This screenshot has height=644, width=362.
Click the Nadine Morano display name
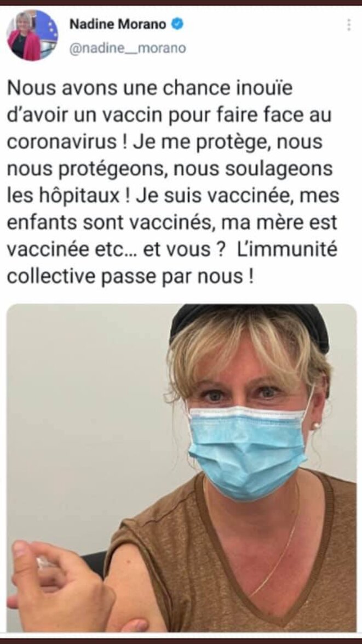[x=118, y=25]
